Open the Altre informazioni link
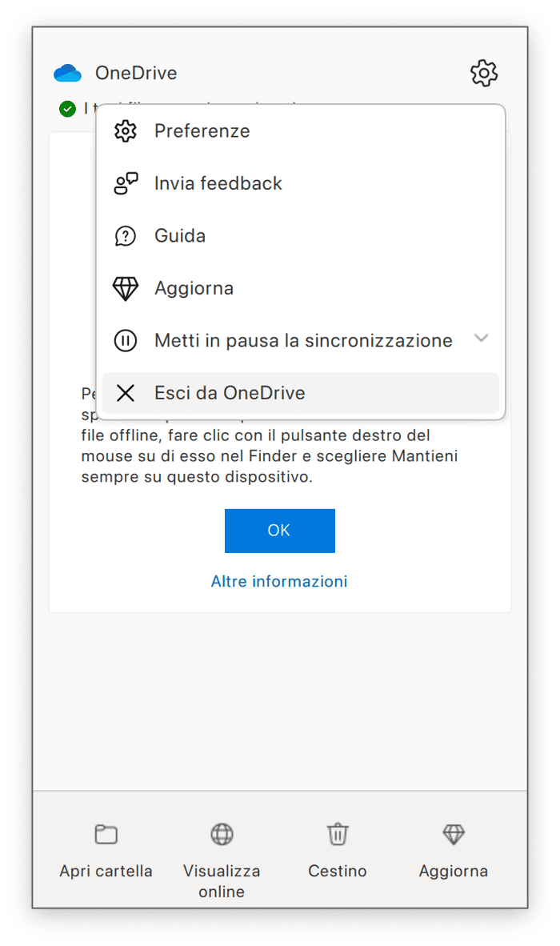The width and height of the screenshot is (560, 946). coord(279,582)
